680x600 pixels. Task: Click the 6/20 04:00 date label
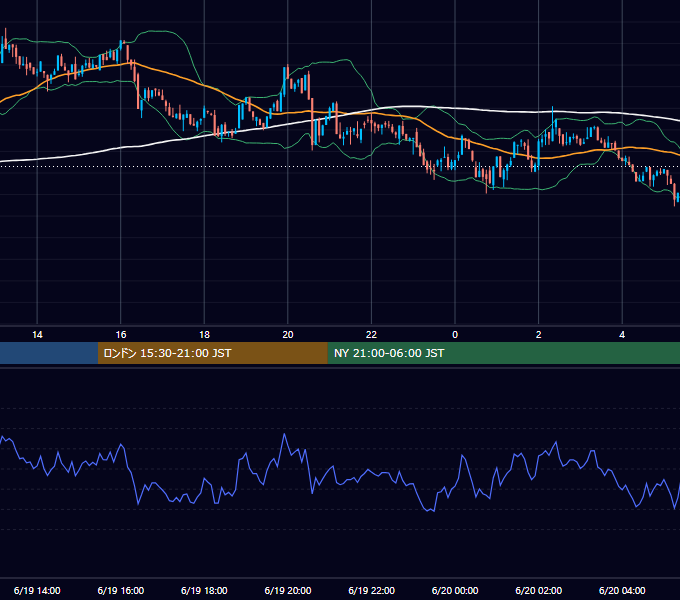pyautogui.click(x=622, y=590)
